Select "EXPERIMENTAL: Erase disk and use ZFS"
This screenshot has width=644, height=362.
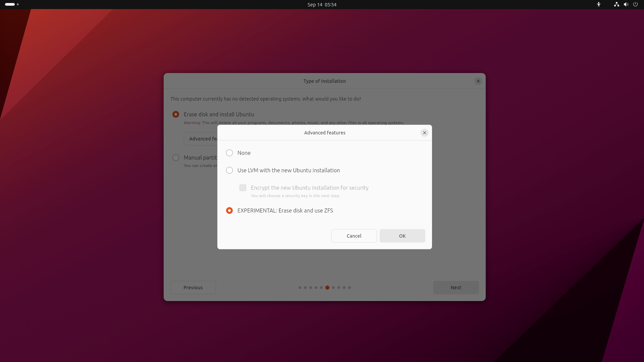[x=229, y=210]
